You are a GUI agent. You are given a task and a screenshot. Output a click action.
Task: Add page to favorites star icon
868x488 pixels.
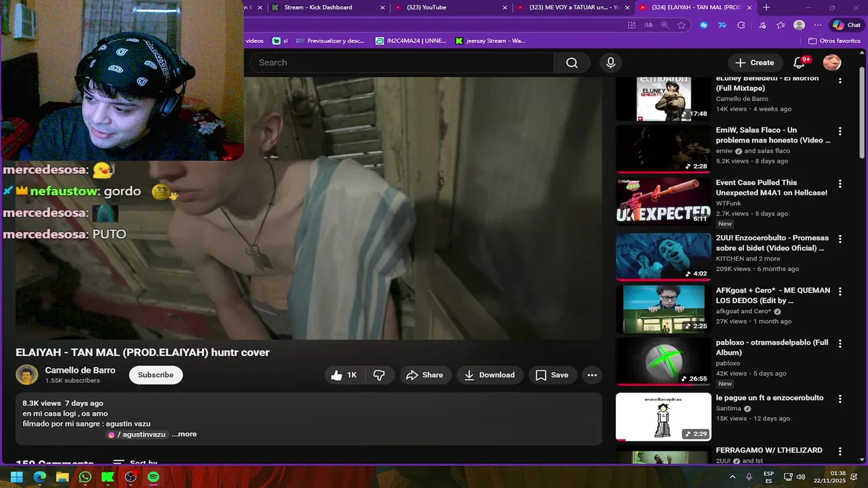pyautogui.click(x=682, y=25)
